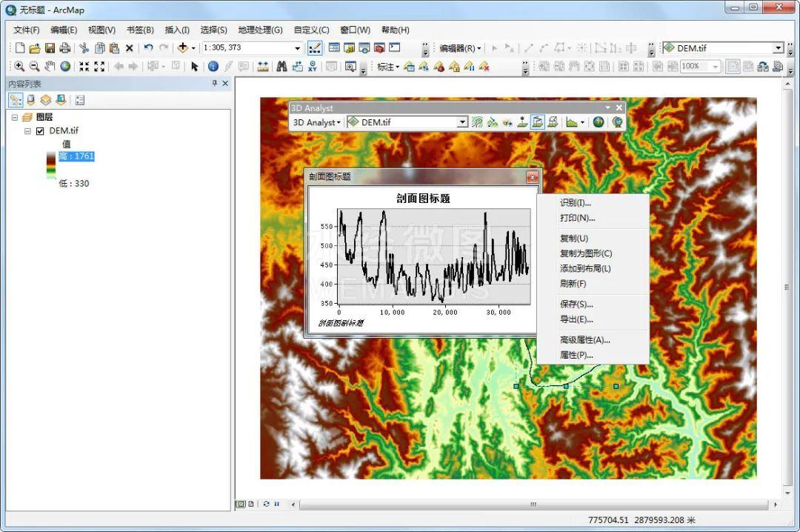Select the Identify blue info tool
This screenshot has width=800, height=532.
[213, 67]
